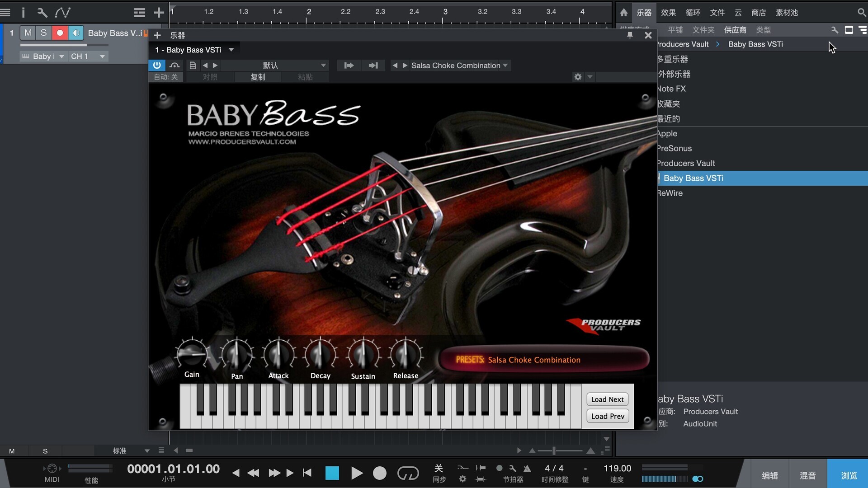Screen dimensions: 868x488
Task: Open the automation paint tool icon
Action: (x=63, y=13)
